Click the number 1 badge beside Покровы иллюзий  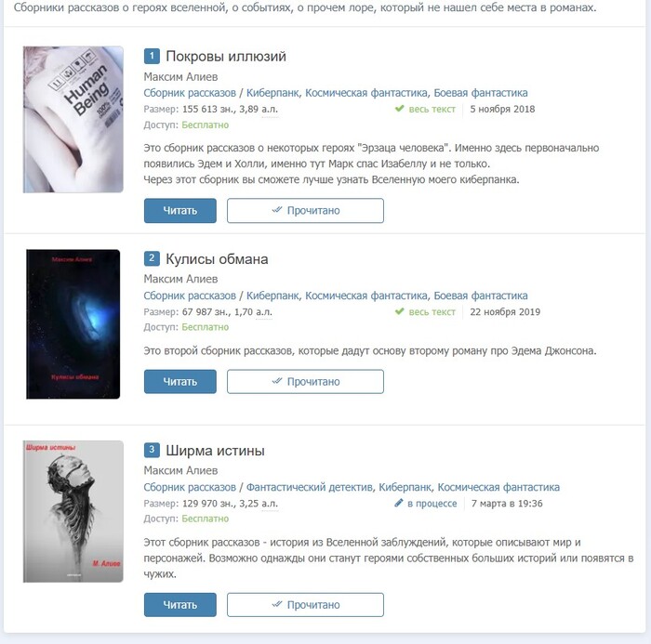coord(152,56)
